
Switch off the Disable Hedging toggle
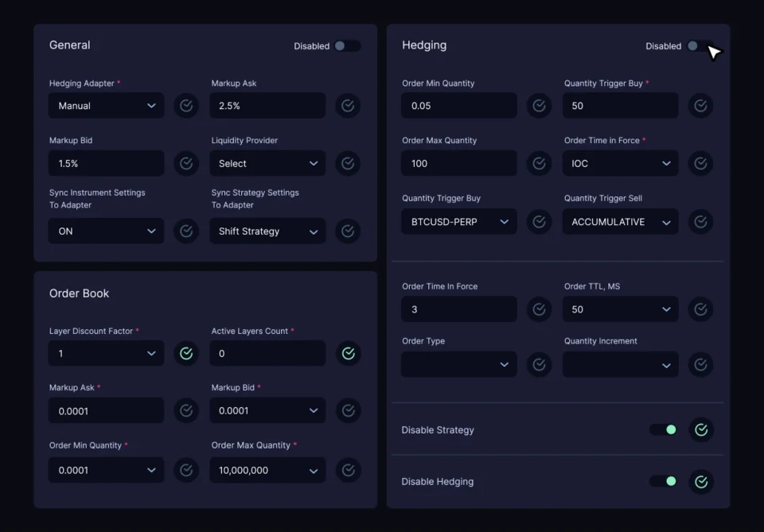point(663,481)
